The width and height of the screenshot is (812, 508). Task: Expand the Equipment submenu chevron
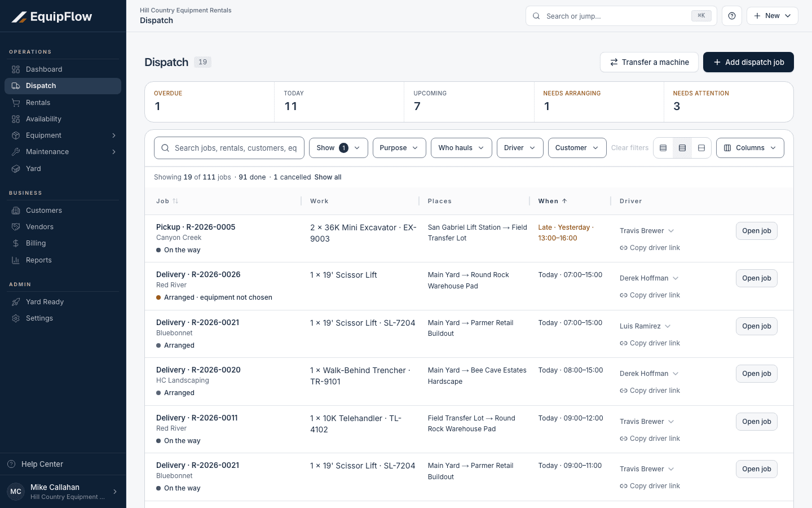pos(114,135)
